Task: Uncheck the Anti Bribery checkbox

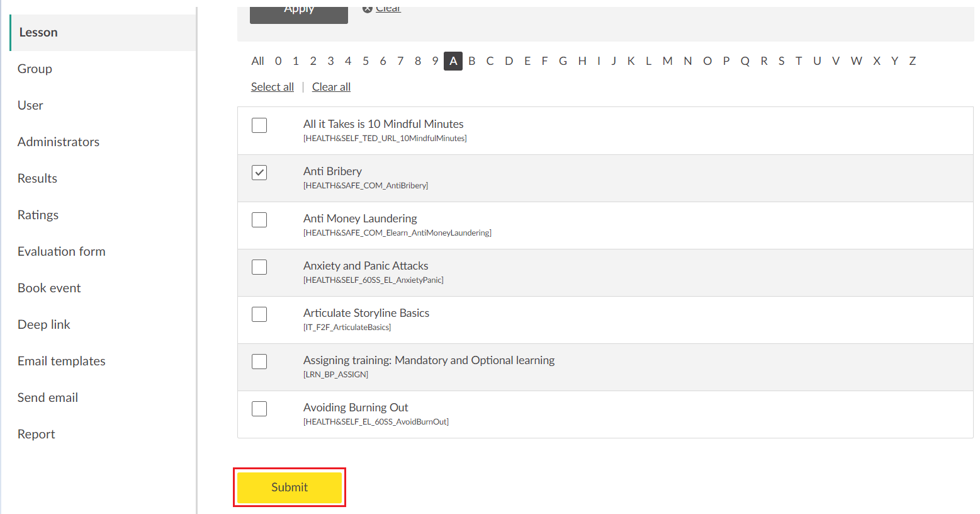Action: (259, 173)
